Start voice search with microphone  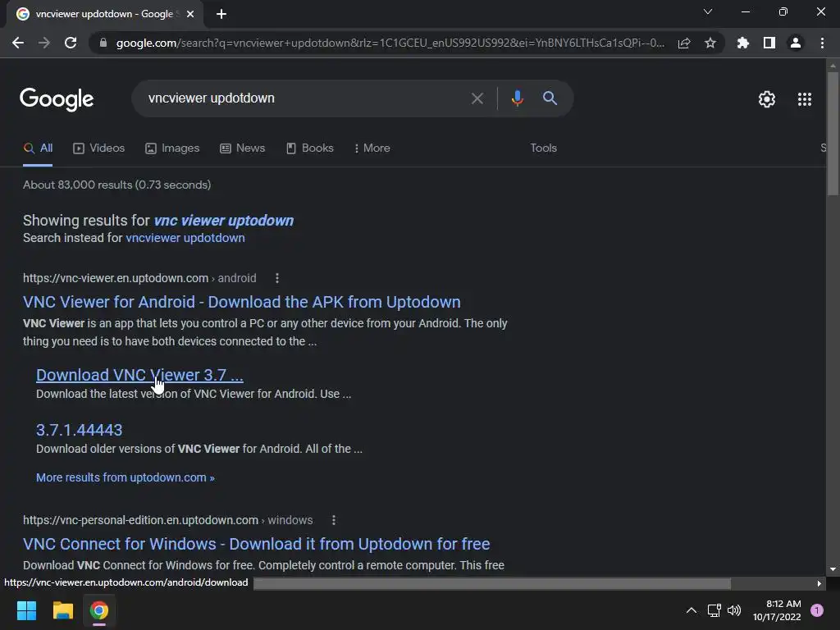click(x=517, y=98)
